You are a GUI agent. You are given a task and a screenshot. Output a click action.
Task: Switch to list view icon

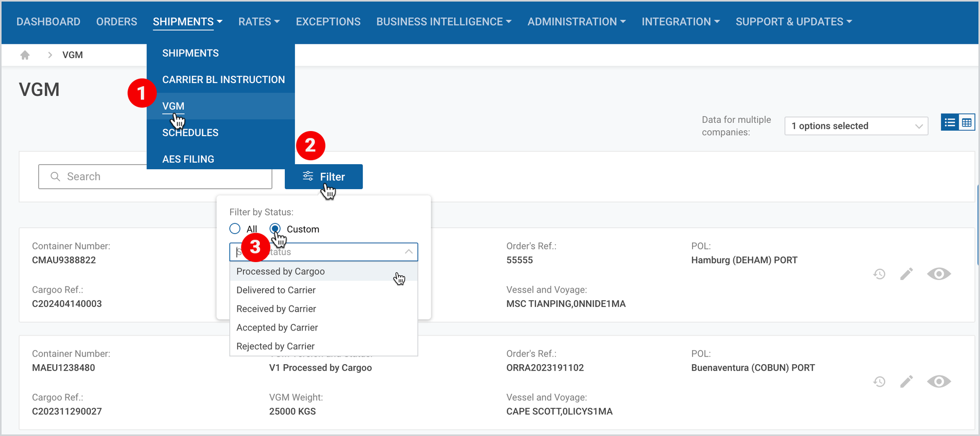[950, 122]
